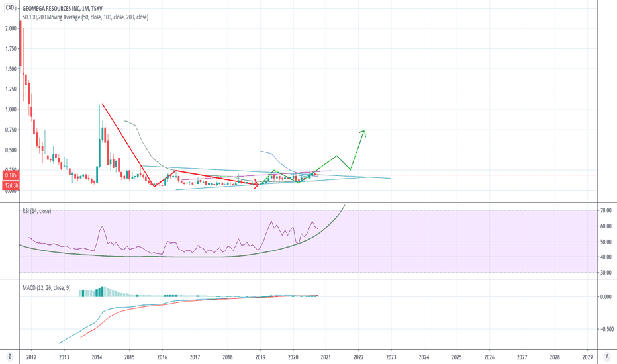Click the 30.00 RSI axis value
Image resolution: width=617 pixels, height=364 pixels.
point(606,272)
